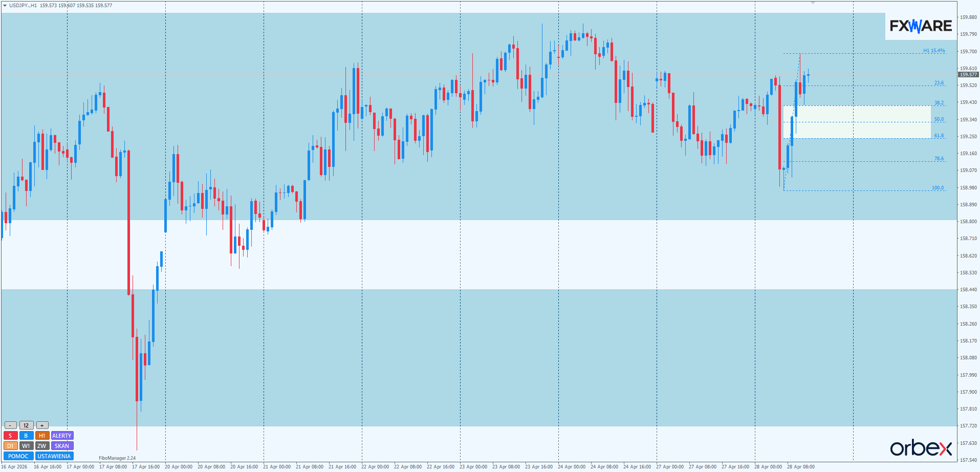Click the FXWARE logo
Image resolution: width=980 pixels, height=472 pixels.
click(921, 26)
